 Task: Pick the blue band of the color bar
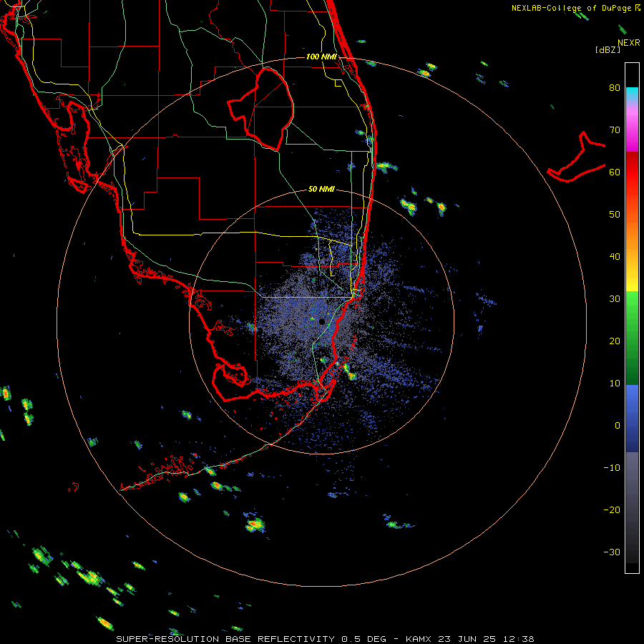(x=632, y=418)
